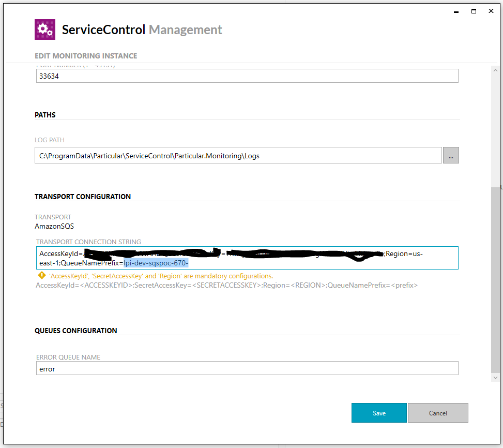This screenshot has height=448, width=503.
Task: Click the mandatory configurations warning message
Action: tap(161, 276)
